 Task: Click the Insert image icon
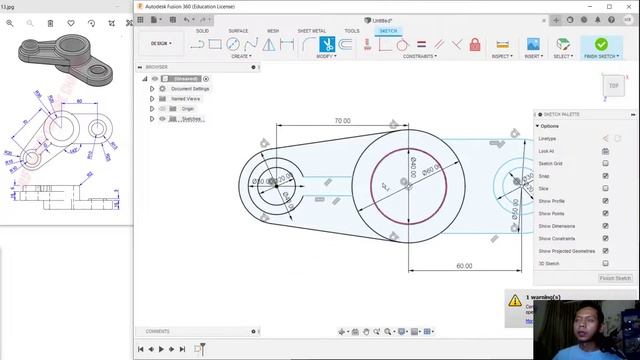(x=533, y=44)
